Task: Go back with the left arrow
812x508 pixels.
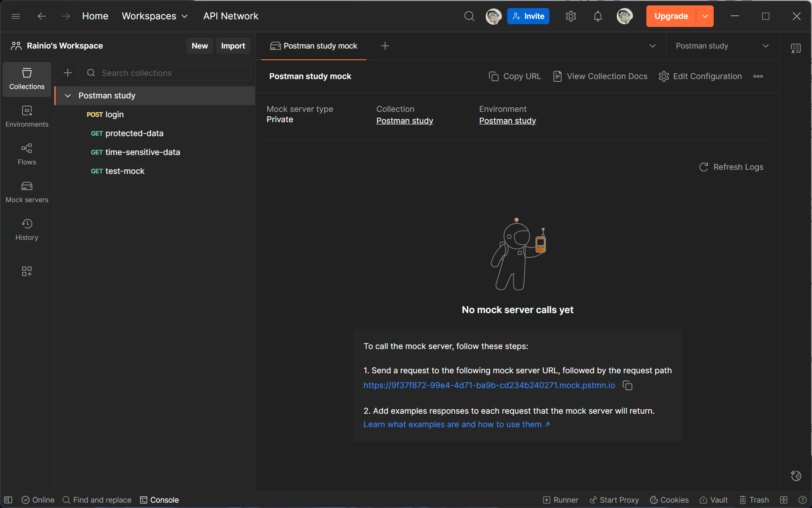Action: pyautogui.click(x=42, y=16)
